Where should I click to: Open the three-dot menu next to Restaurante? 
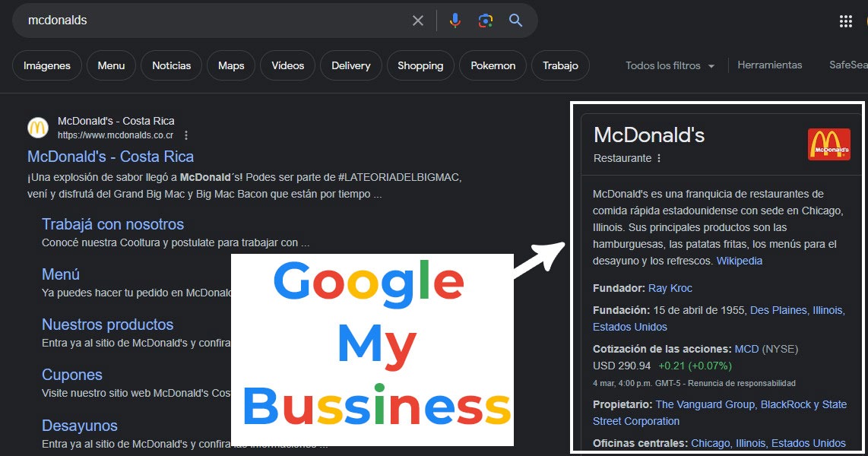pos(659,158)
